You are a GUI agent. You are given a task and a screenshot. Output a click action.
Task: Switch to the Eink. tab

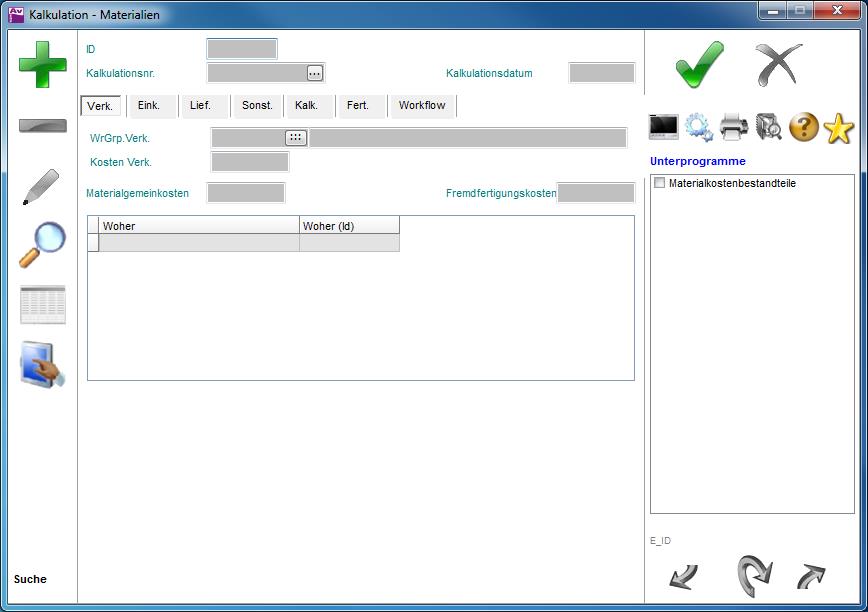coord(149,105)
